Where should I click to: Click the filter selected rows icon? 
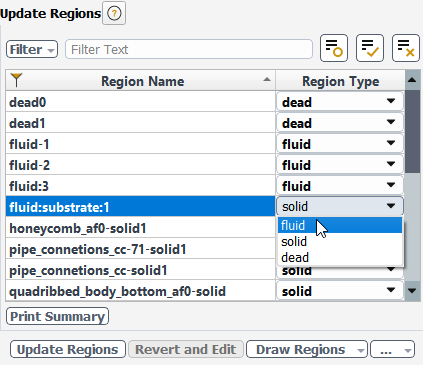pyautogui.click(x=334, y=48)
